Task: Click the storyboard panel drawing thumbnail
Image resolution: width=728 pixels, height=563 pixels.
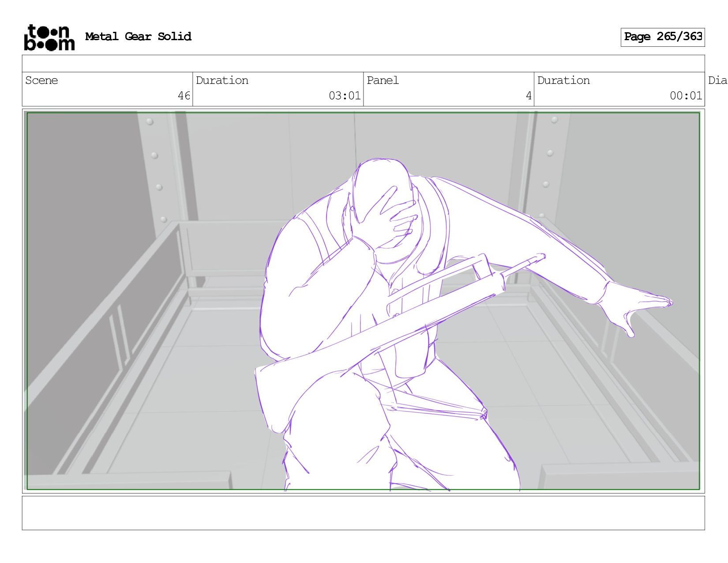Action: pyautogui.click(x=363, y=301)
